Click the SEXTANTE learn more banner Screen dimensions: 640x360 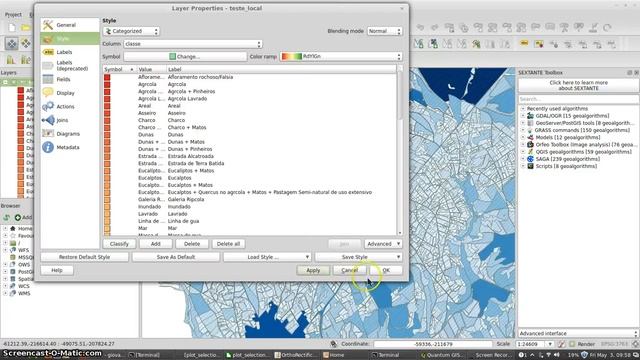pos(578,85)
